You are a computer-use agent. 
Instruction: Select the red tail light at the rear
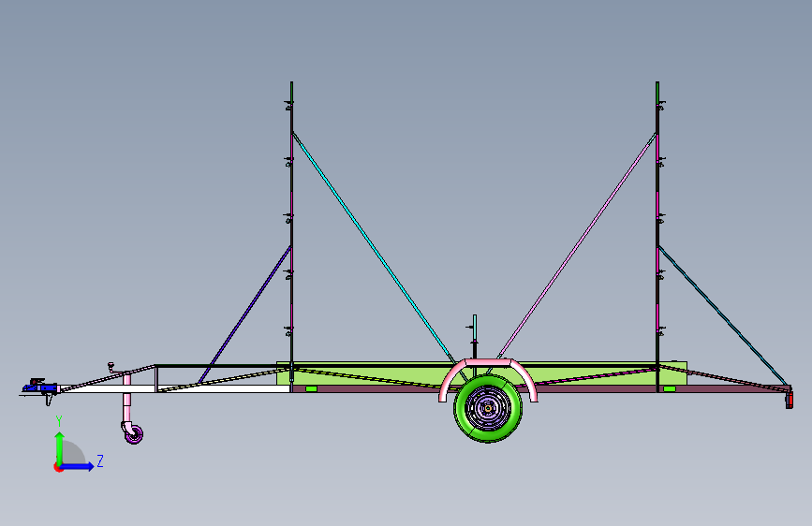[x=790, y=401]
